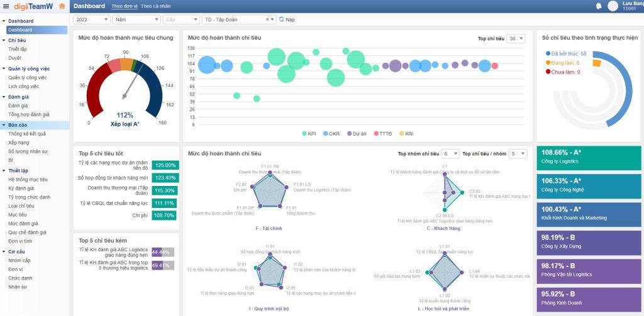This screenshot has width=644, height=316.
Task: Open Khối Kinh Doanh và Marketing card
Action: (x=589, y=215)
